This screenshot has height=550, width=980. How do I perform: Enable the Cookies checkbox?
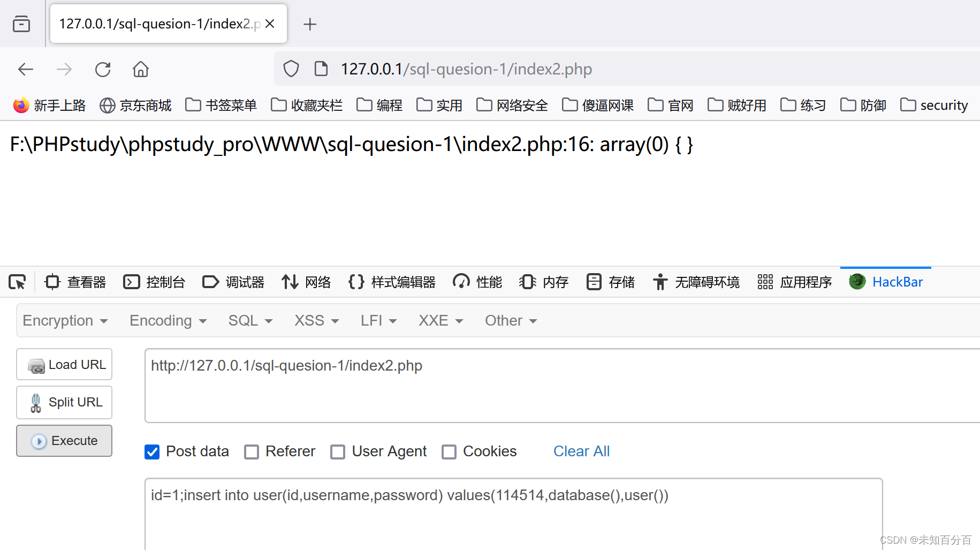449,451
